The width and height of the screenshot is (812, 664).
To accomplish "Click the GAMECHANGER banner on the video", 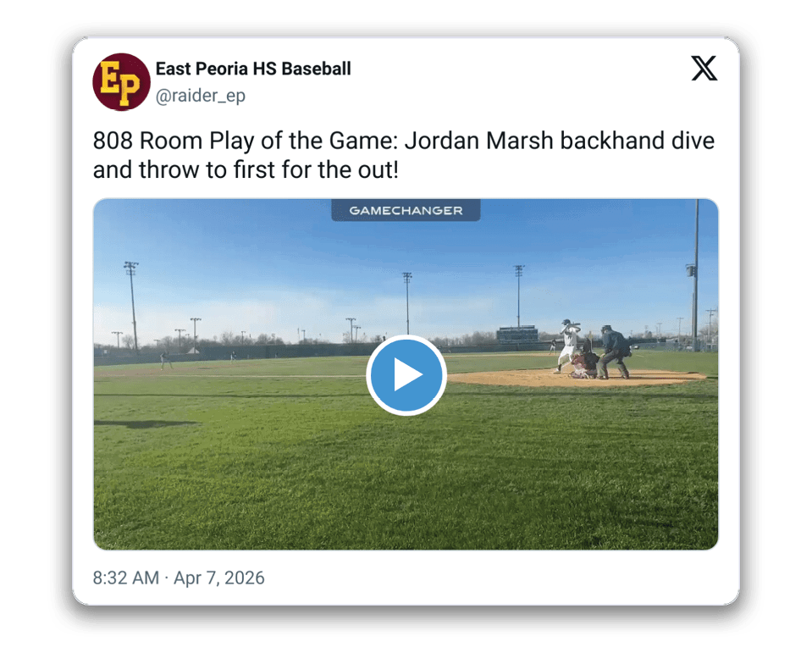I will pyautogui.click(x=406, y=210).
